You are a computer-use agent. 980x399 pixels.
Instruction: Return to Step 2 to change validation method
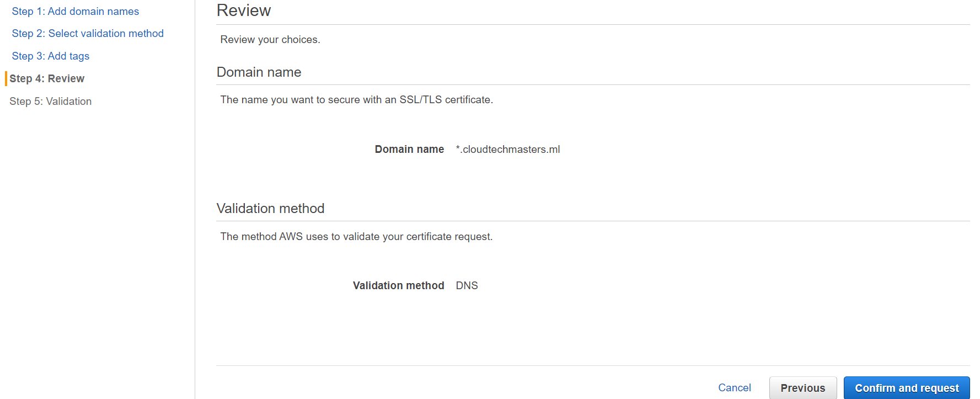point(87,33)
